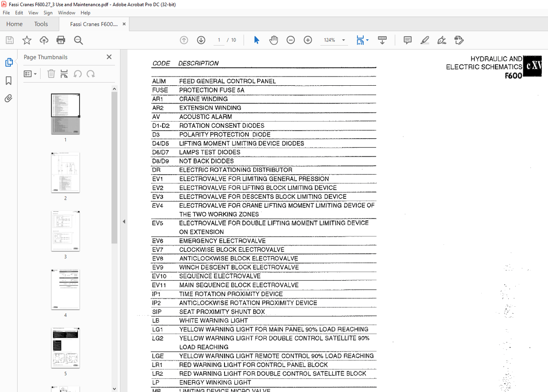548x392 pixels.
Task: Toggle the Page Thumbnails panel icon
Action: tap(9, 62)
